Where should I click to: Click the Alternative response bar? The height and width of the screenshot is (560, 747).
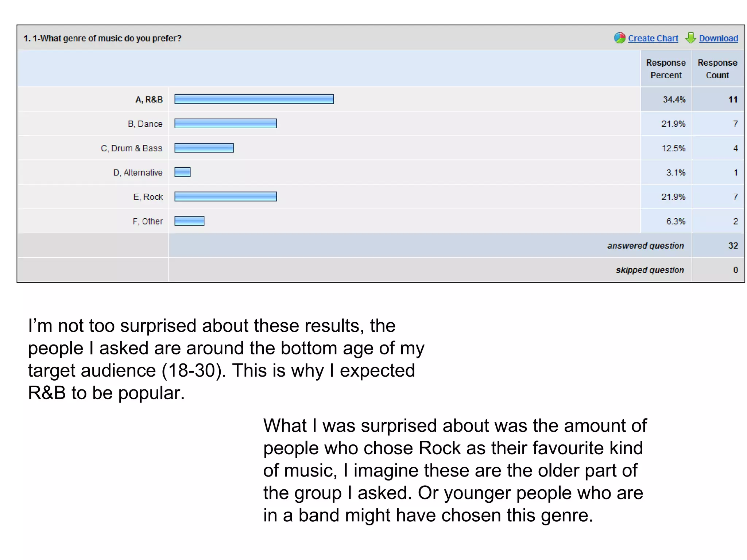point(183,172)
